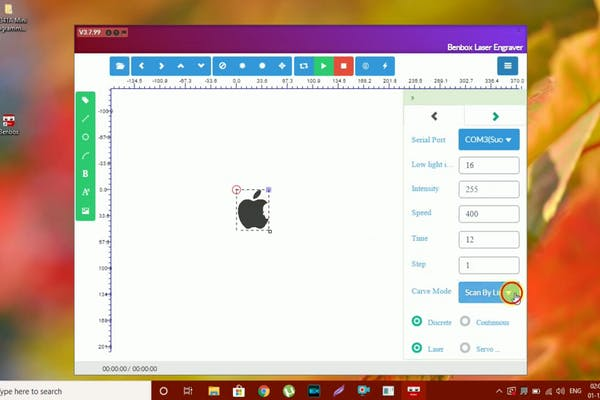Go to previous settings page black arrow

pyautogui.click(x=434, y=116)
